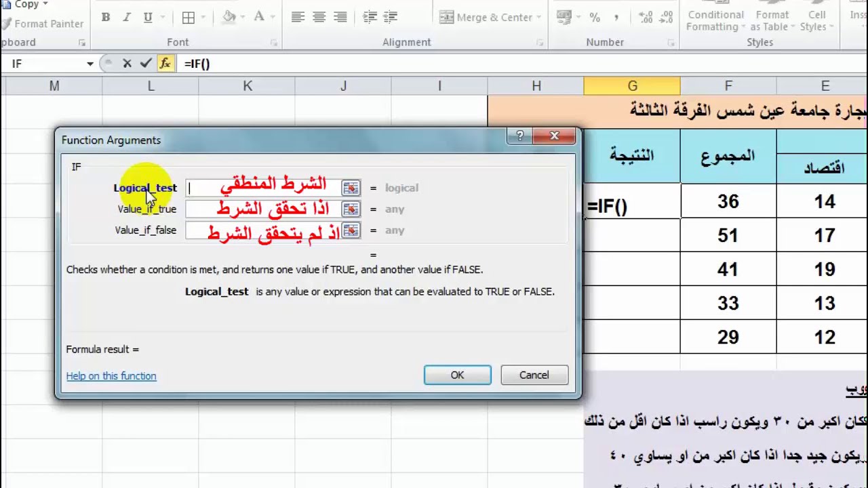This screenshot has height=488, width=868.
Task: Open fill color dropdown arrow
Action: 243,18
